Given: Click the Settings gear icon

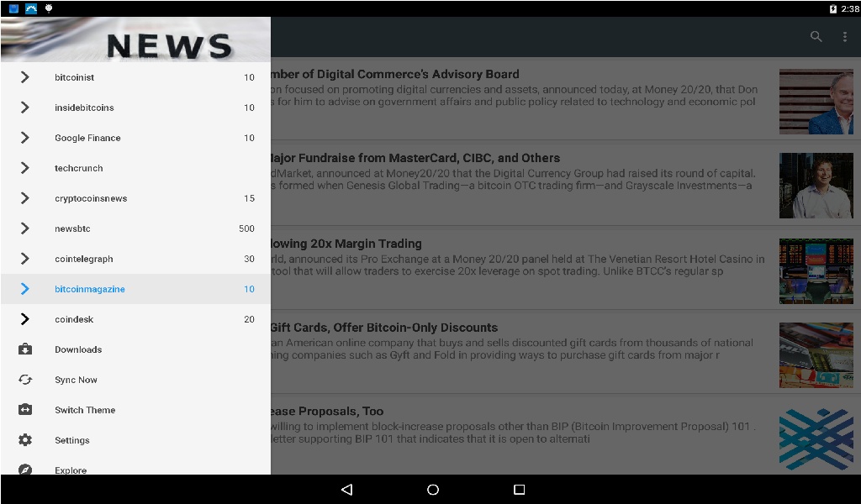Looking at the screenshot, I should tap(25, 440).
